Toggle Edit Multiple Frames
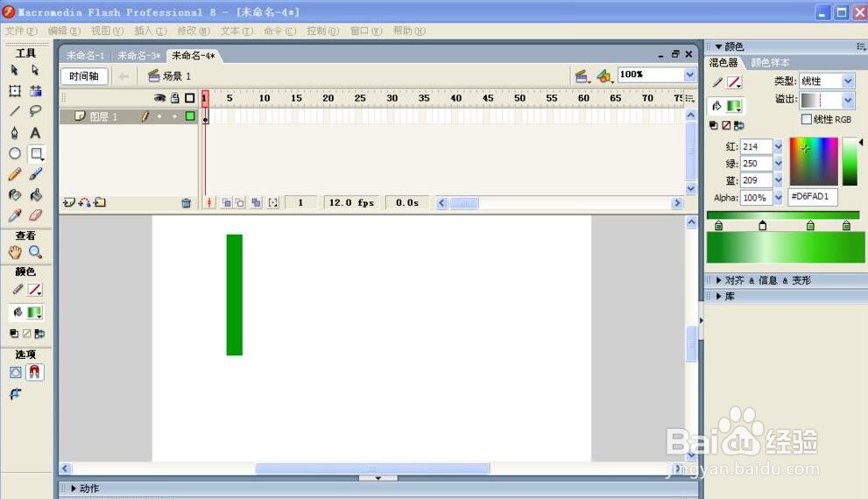868x499 pixels. pos(256,203)
